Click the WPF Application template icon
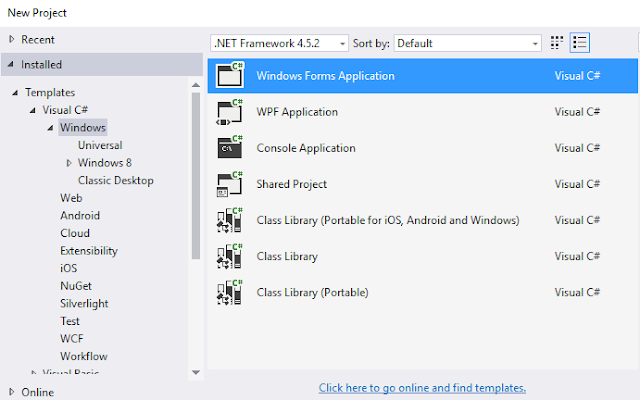The image size is (640, 400). 230,112
